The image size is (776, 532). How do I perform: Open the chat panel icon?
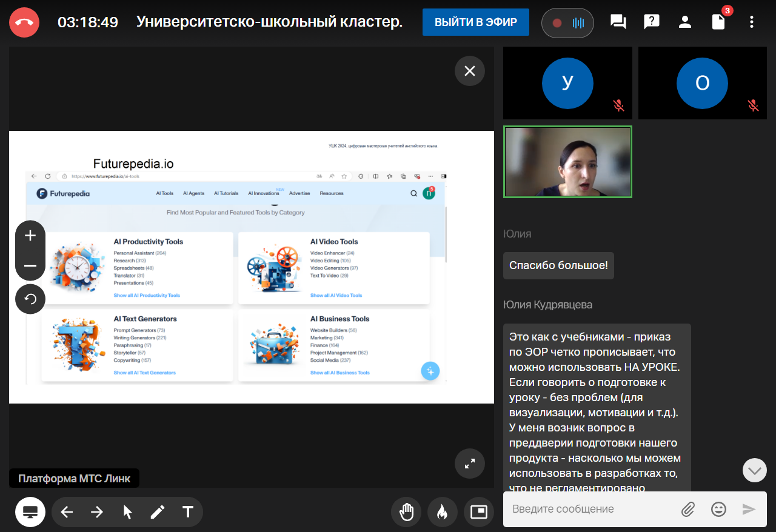tap(618, 22)
